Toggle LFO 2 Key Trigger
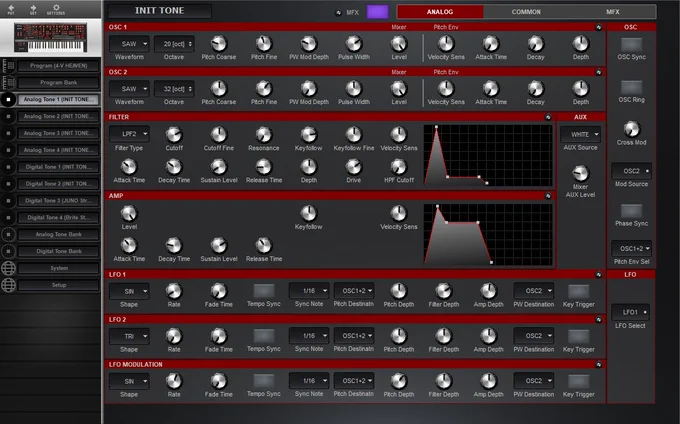The image size is (680, 424). [579, 336]
